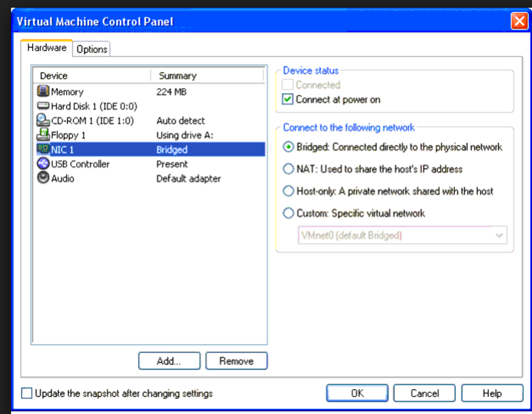Remove the selected device
Image resolution: width=532 pixels, height=414 pixels.
pyautogui.click(x=236, y=361)
